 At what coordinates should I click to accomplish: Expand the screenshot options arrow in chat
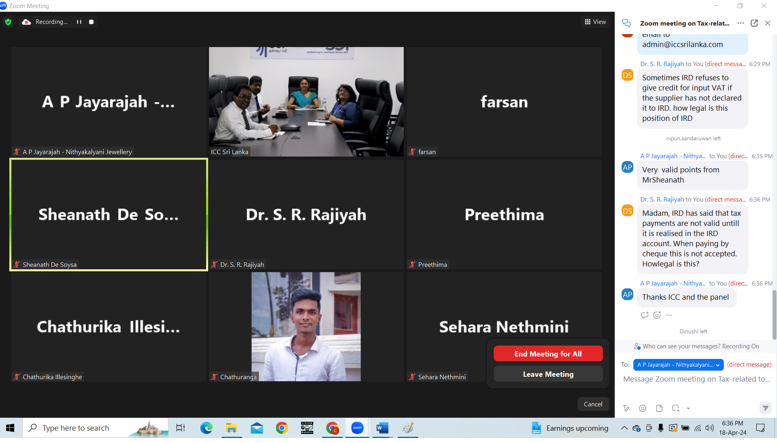coord(688,408)
